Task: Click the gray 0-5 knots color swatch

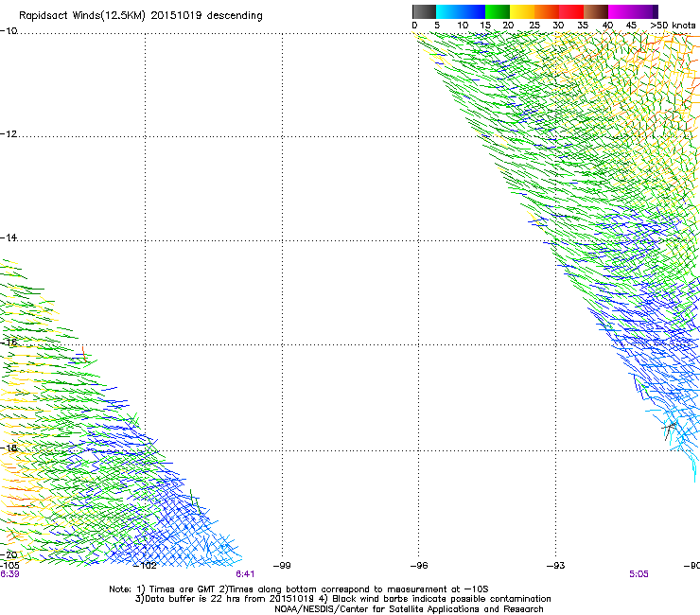Action: 424,11
